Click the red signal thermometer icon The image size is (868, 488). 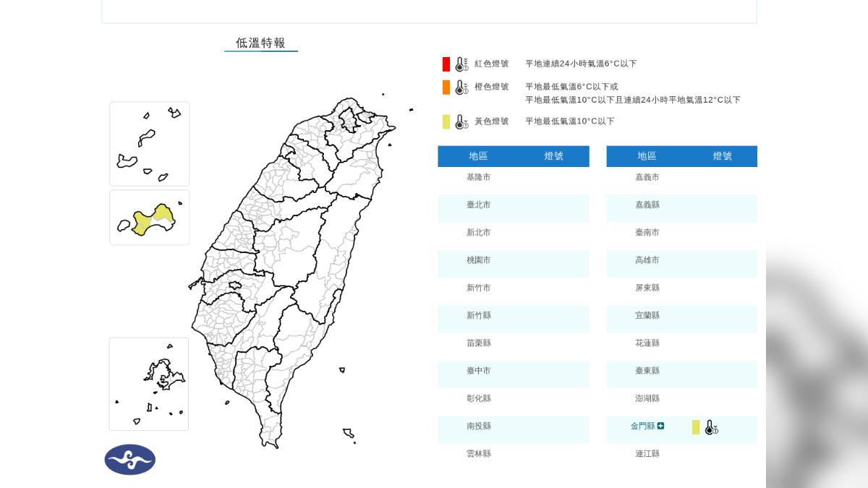(x=461, y=64)
